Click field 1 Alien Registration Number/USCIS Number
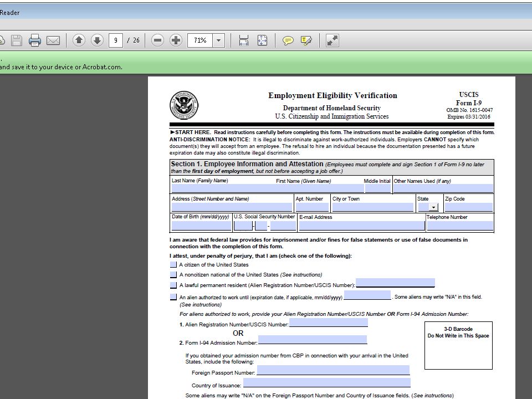532x399 pixels. click(329, 323)
